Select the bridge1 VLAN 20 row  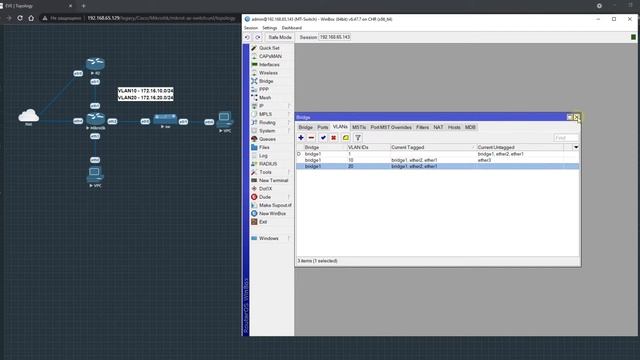point(438,166)
